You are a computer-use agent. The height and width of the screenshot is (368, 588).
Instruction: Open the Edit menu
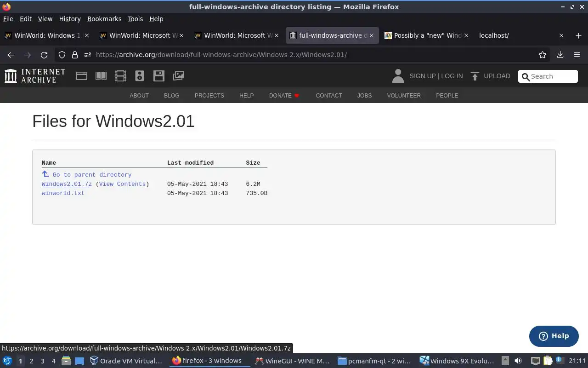point(26,19)
